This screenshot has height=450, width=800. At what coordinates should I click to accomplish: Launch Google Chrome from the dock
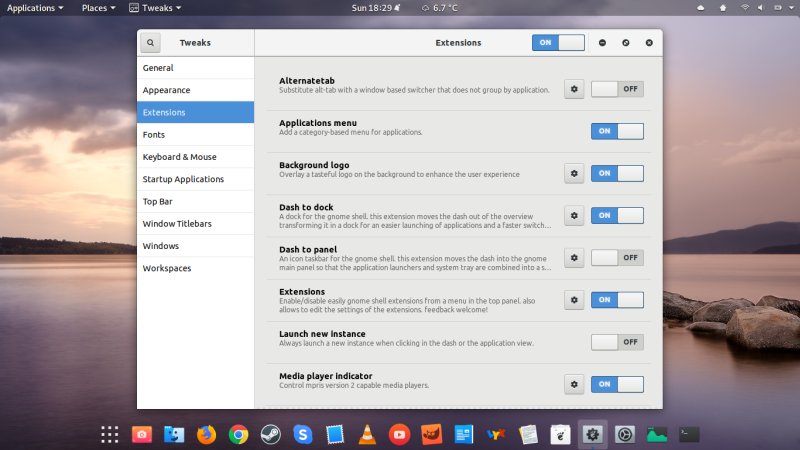click(238, 435)
